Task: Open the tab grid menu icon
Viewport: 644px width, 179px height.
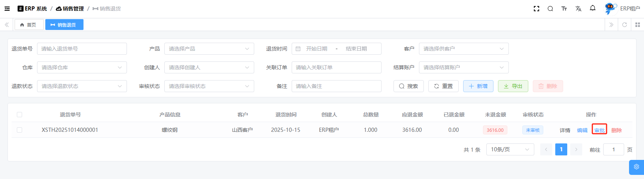Action: pos(637,25)
